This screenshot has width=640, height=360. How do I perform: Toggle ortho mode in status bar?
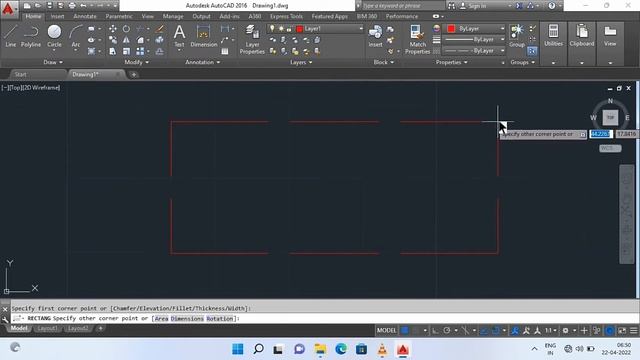[436, 330]
